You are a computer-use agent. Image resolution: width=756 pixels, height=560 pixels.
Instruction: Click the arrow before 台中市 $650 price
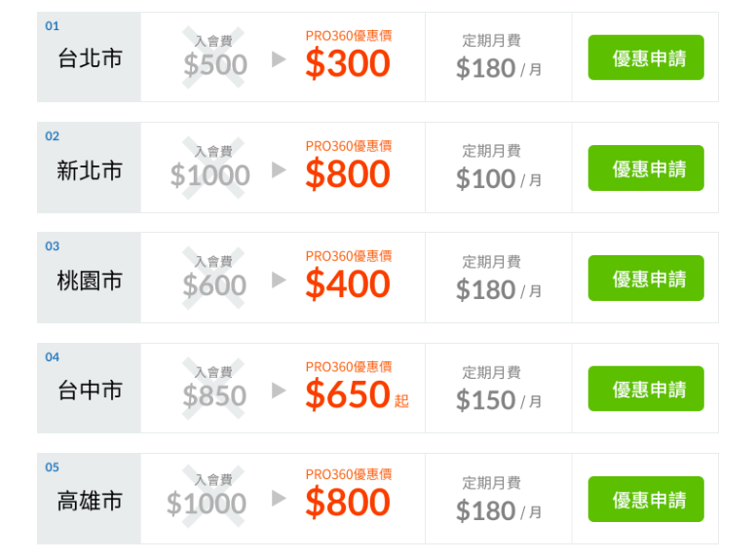pyautogui.click(x=279, y=391)
